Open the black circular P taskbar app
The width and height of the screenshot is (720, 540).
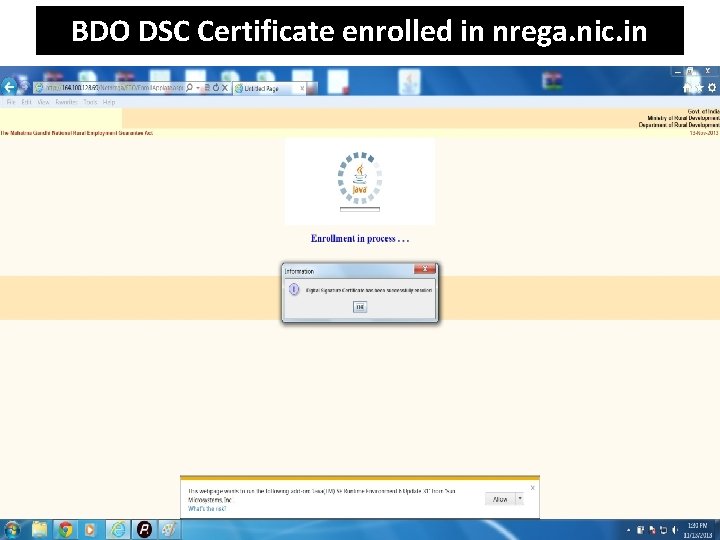(x=144, y=529)
